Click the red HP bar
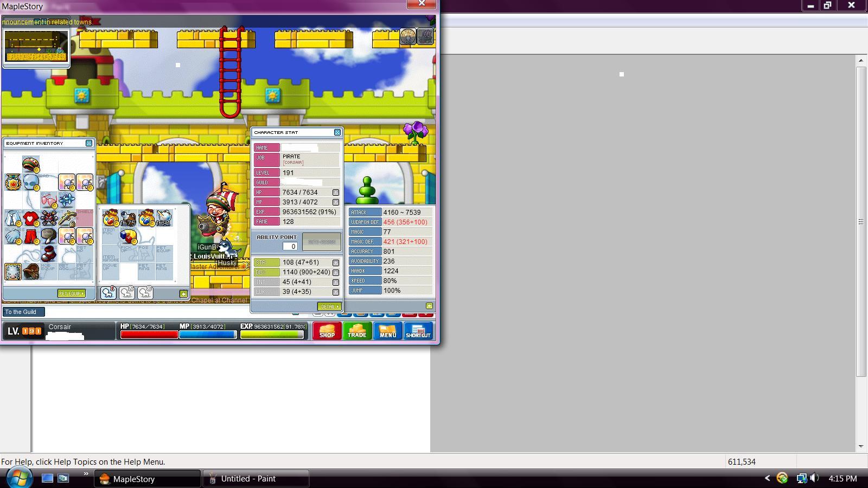The height and width of the screenshot is (488, 868). (x=149, y=335)
